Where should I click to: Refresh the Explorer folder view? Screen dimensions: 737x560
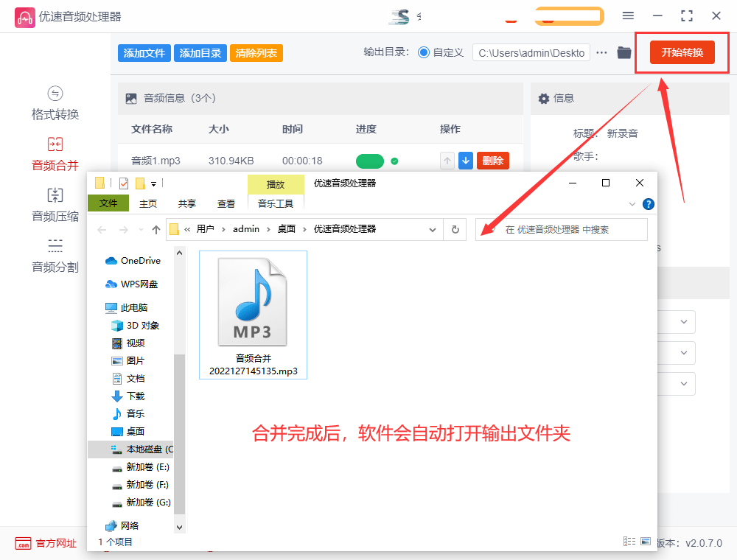tap(455, 229)
